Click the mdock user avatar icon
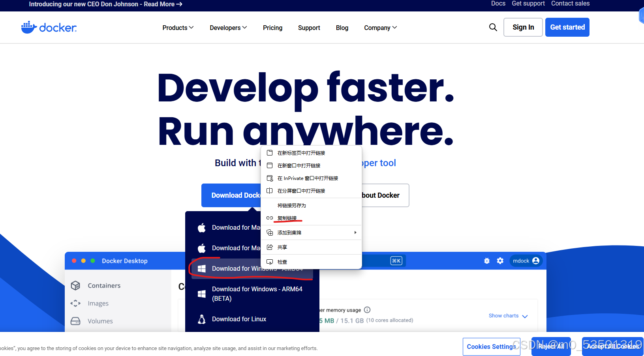Screen dimensions: 644x356 (536, 261)
